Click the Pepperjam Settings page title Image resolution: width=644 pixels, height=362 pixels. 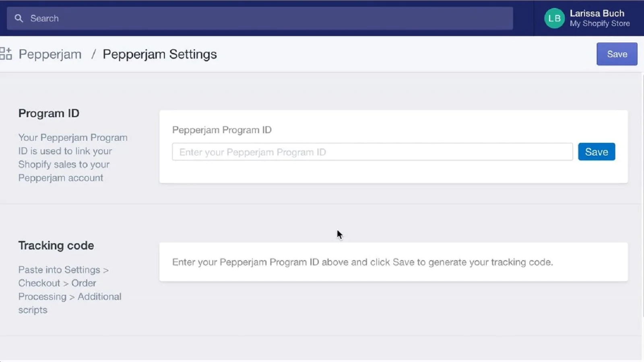coord(159,54)
